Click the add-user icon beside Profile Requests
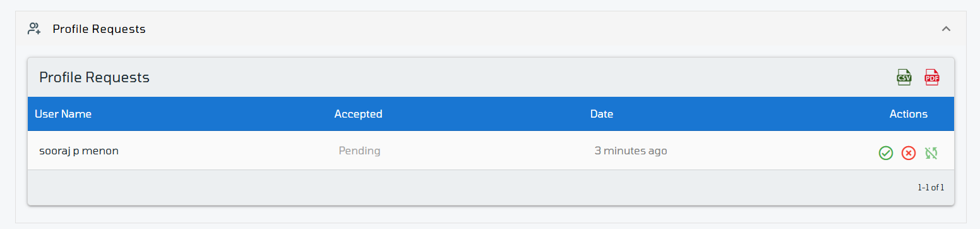The height and width of the screenshot is (229, 980). click(34, 28)
